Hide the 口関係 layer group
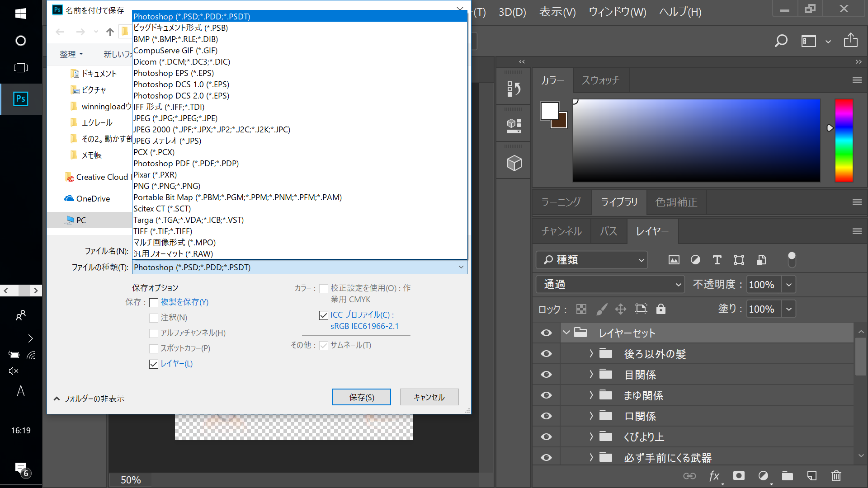Image resolution: width=868 pixels, height=488 pixels. [546, 416]
